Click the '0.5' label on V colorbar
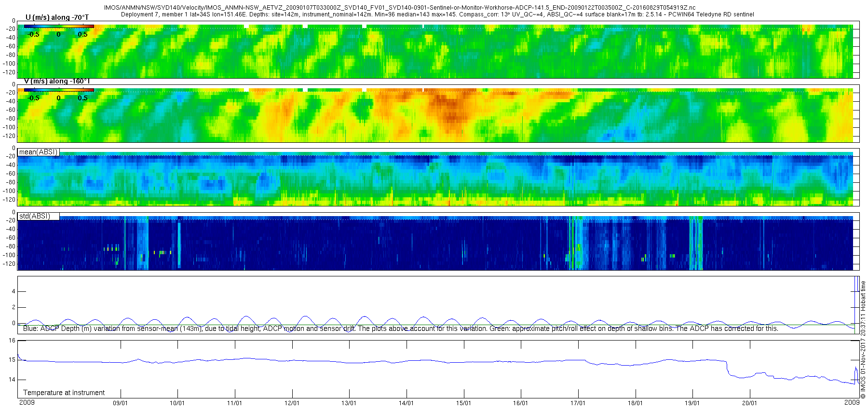868x410 pixels. [83, 98]
